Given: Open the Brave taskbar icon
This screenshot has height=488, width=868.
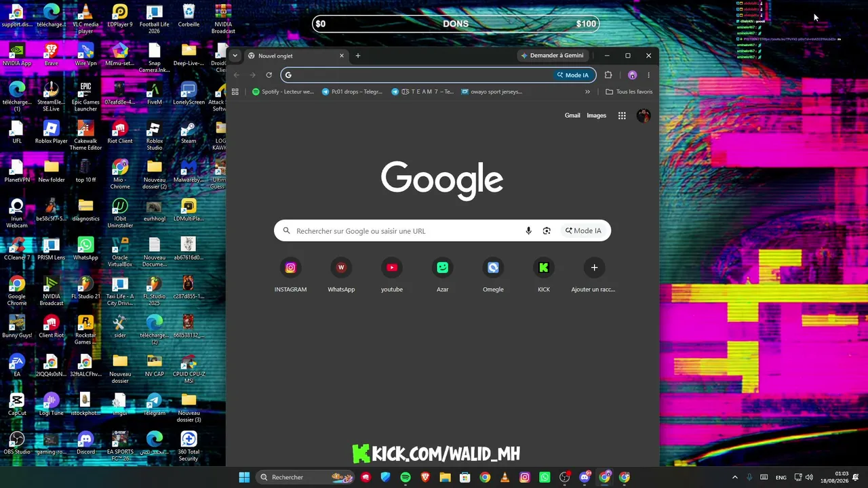Looking at the screenshot, I should pyautogui.click(x=425, y=477).
